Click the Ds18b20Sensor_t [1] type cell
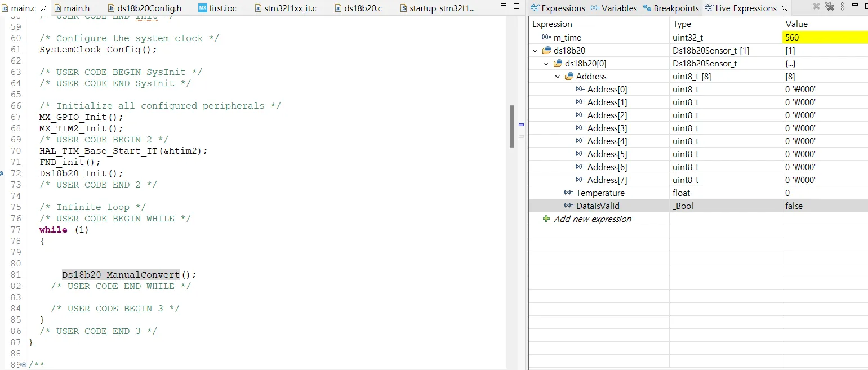This screenshot has width=868, height=370. point(725,51)
